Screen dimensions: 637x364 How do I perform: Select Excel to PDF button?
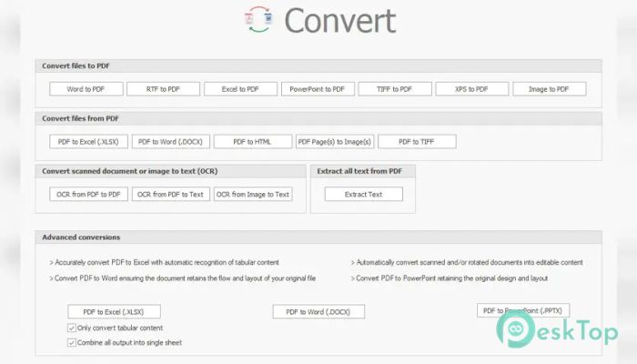click(x=240, y=89)
